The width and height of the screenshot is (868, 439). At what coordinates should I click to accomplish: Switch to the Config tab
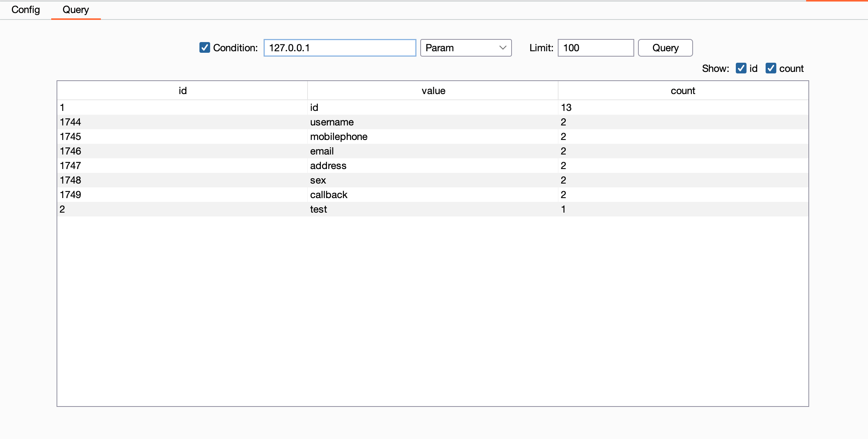click(26, 10)
